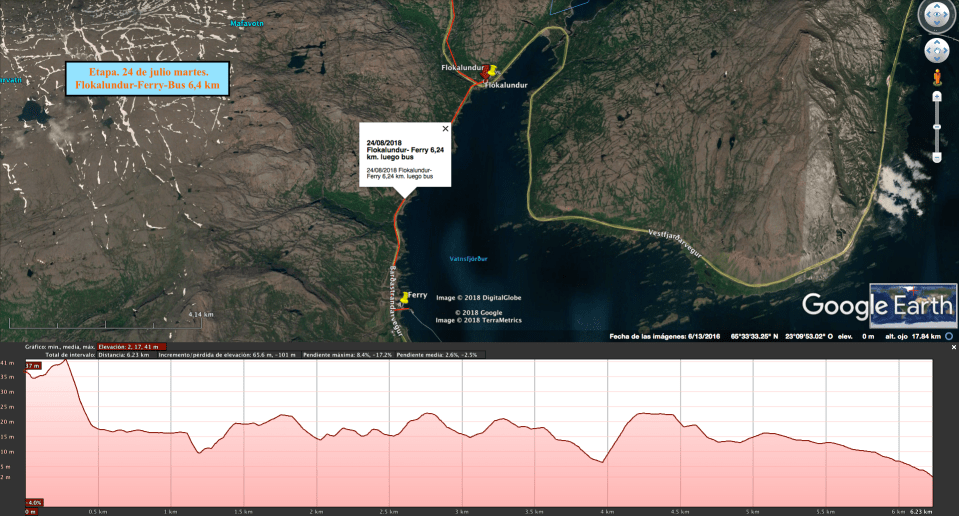Click the Etapa 24 de julio label
Viewport: 959px width, 516px height.
coord(147,79)
